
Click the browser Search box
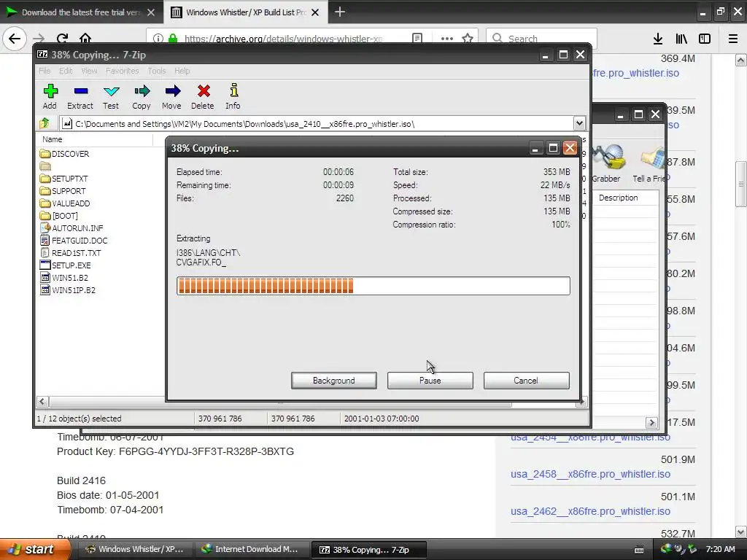(541, 39)
